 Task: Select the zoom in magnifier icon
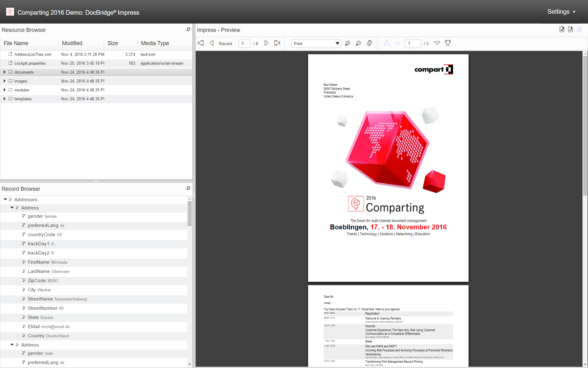[347, 43]
